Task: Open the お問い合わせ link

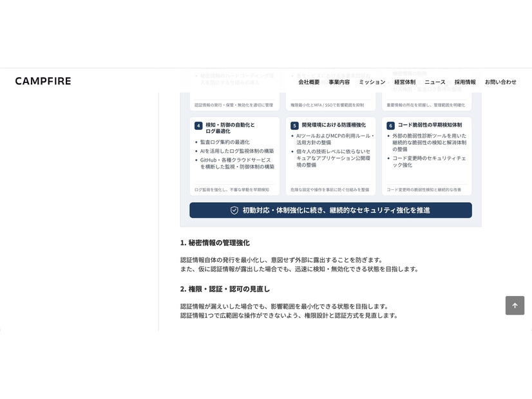Action: pos(500,82)
